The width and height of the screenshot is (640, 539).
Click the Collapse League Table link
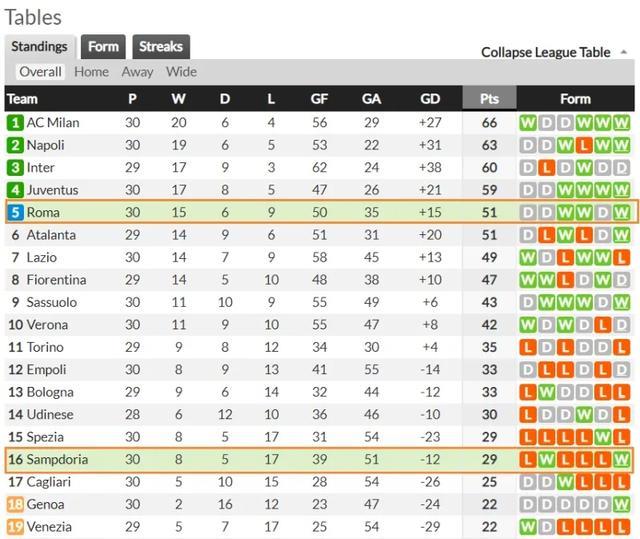coord(546,52)
